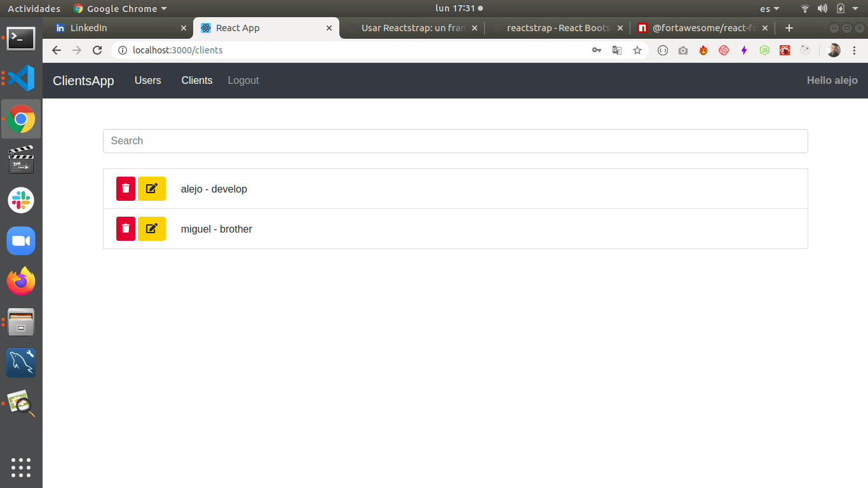Launch Slack from the Ubuntu dock
The height and width of the screenshot is (488, 868).
[21, 200]
